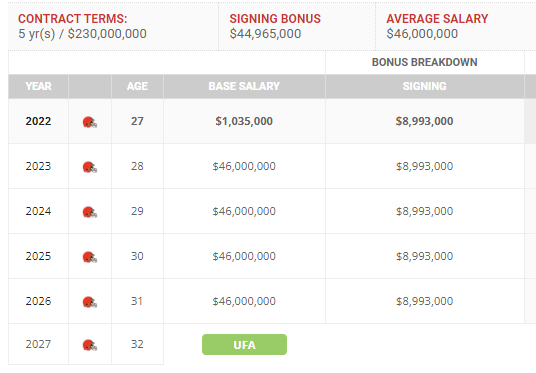Select the 2022 base salary $1,035,000
The width and height of the screenshot is (536, 373).
pos(244,121)
